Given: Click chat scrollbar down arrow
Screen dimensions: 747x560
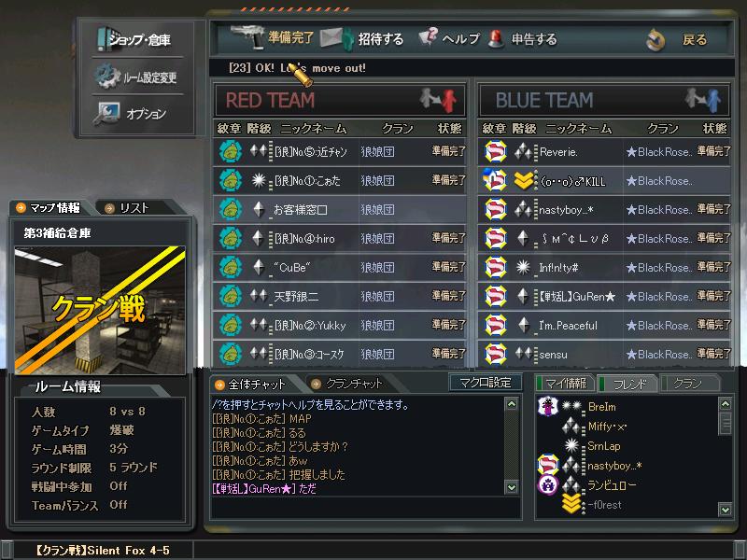Looking at the screenshot, I should (512, 487).
